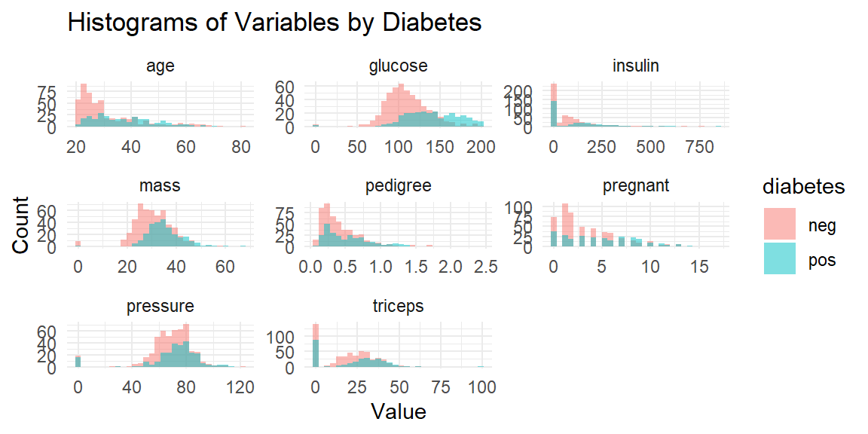
Task: Click the teal pos legend swatch
Action: point(779,259)
